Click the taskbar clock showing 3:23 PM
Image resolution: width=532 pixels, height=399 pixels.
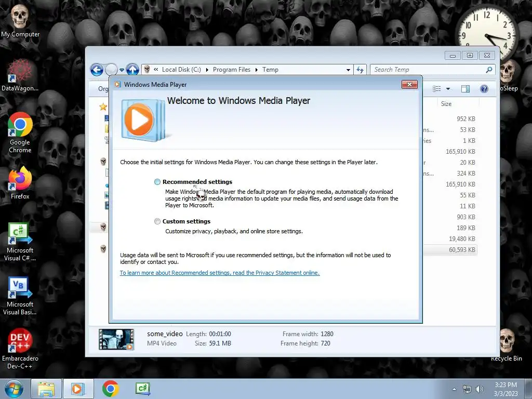pos(506,389)
